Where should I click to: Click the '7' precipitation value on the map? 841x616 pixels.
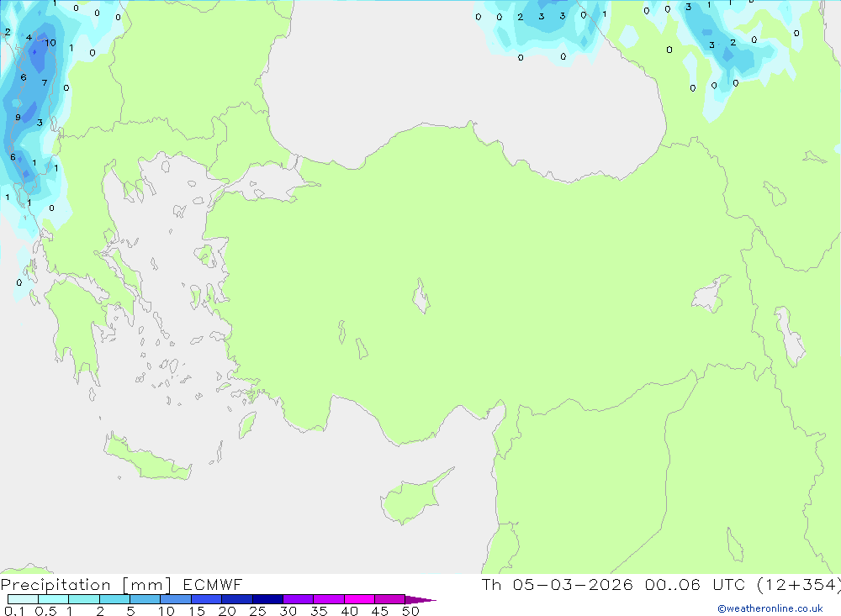tap(45, 82)
